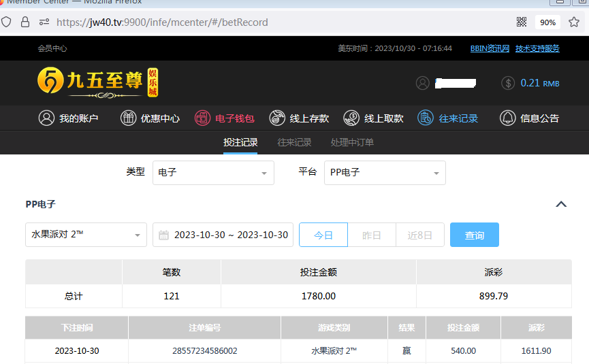Click the blue 查询 button

pos(475,235)
